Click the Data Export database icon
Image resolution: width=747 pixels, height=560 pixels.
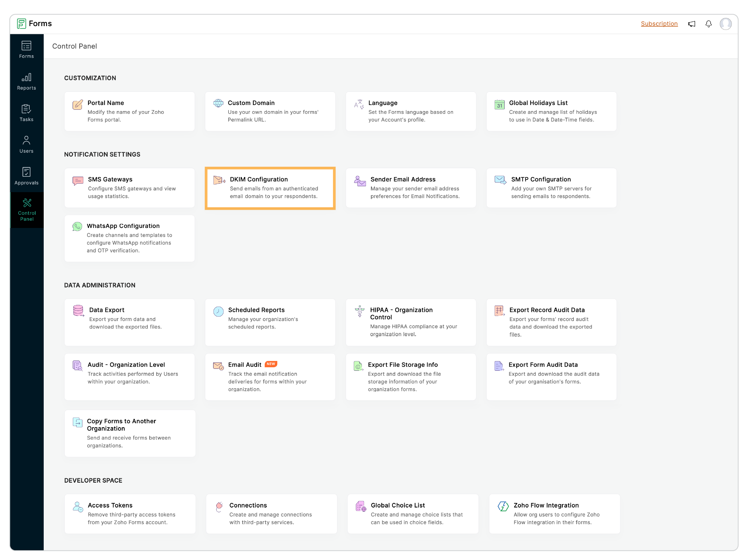point(78,311)
